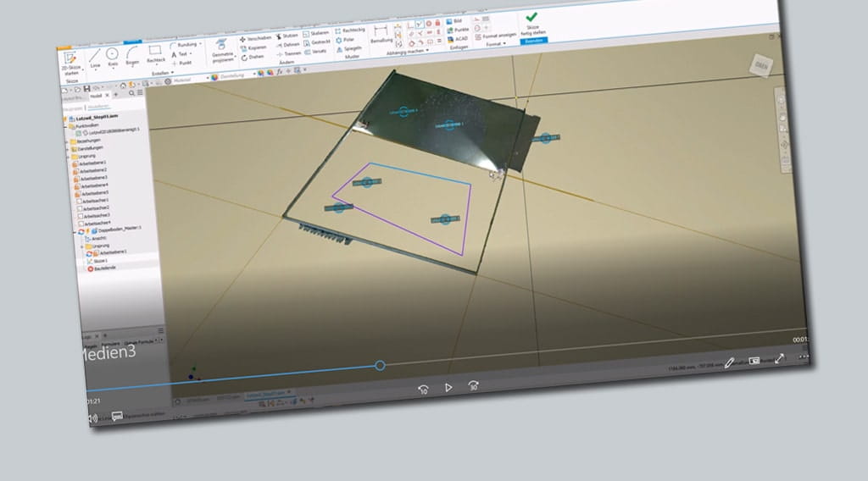Select the Kreis sketch tool
868x481 pixels.
pos(112,54)
